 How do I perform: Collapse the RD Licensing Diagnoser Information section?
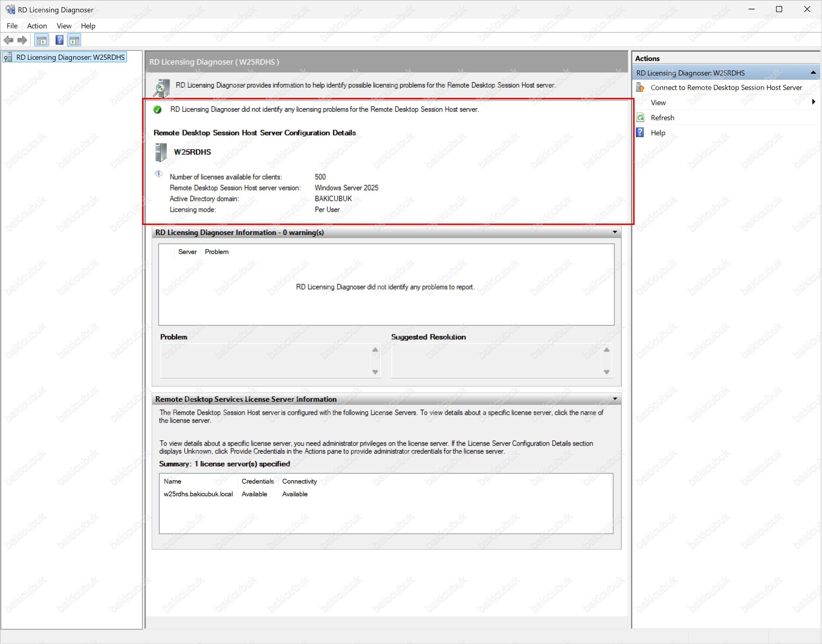pos(615,232)
